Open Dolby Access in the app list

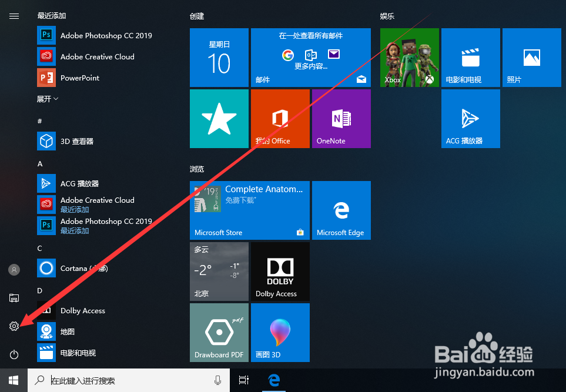click(x=71, y=310)
